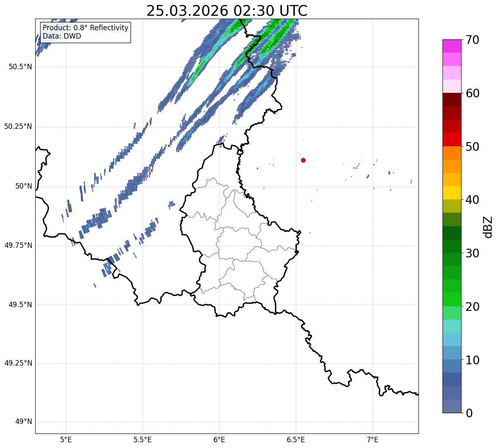Click the 'Product: 0.8° Reflectivity' label
Screen dimensions: 498x448
[x=86, y=28]
